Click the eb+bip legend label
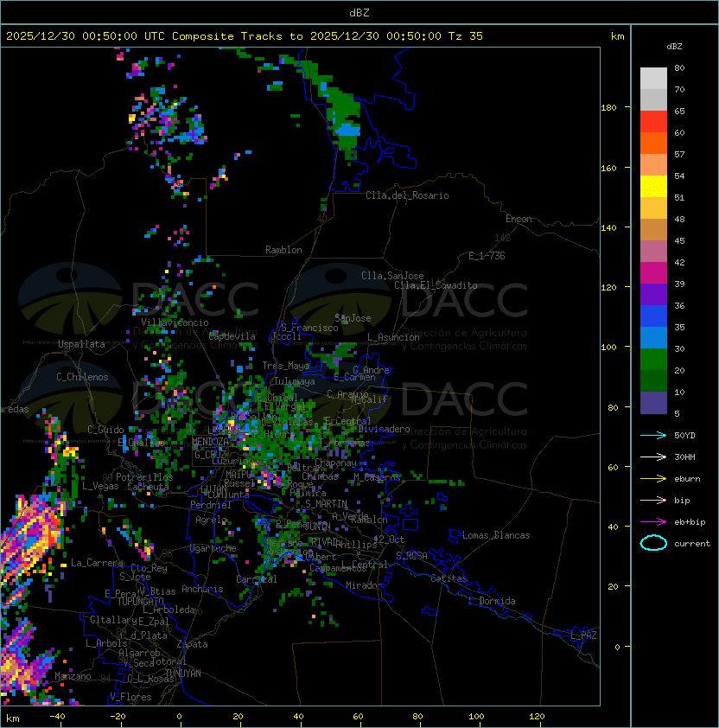Viewport: 719px width, 728px height. pos(690,522)
